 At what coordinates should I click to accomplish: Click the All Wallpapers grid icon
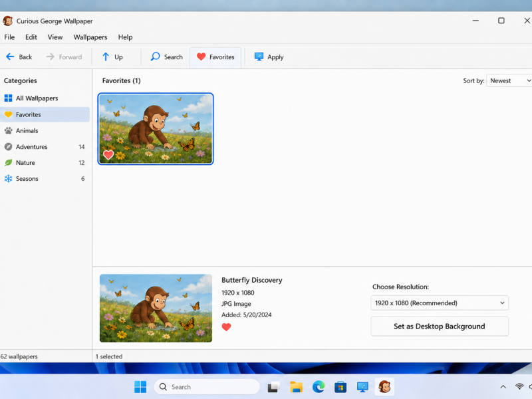coord(8,98)
